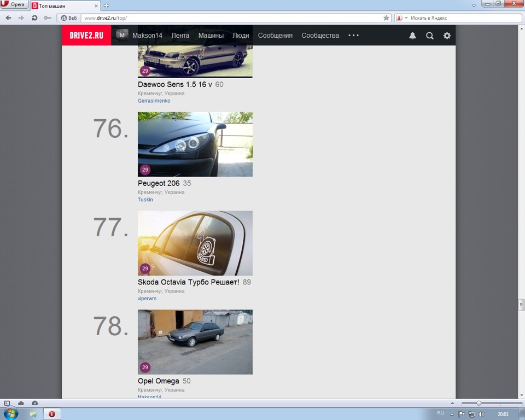
Task: Open the Action Center flag icon
Action: pos(462,414)
